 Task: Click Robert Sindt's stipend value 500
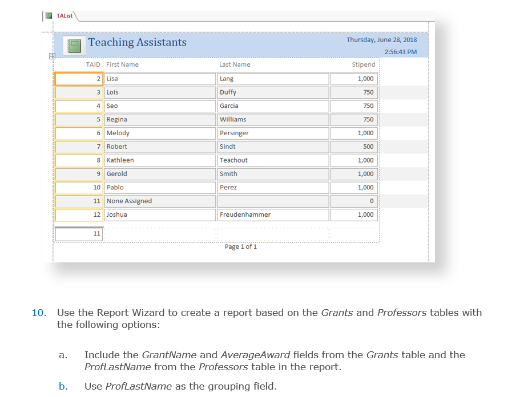pos(354,147)
